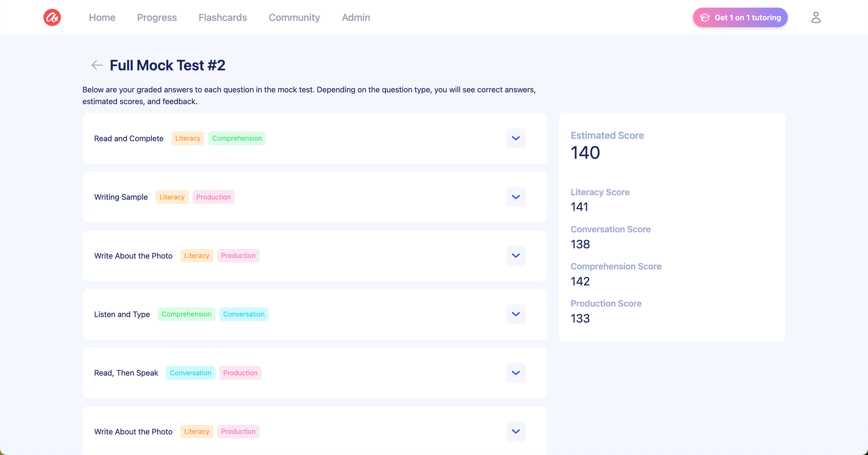The width and height of the screenshot is (868, 455).
Task: Click the Estimated Score value 140
Action: pos(585,152)
